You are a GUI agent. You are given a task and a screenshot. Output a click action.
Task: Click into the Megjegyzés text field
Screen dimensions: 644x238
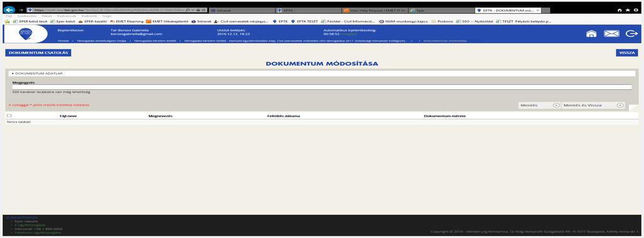(x=321, y=87)
